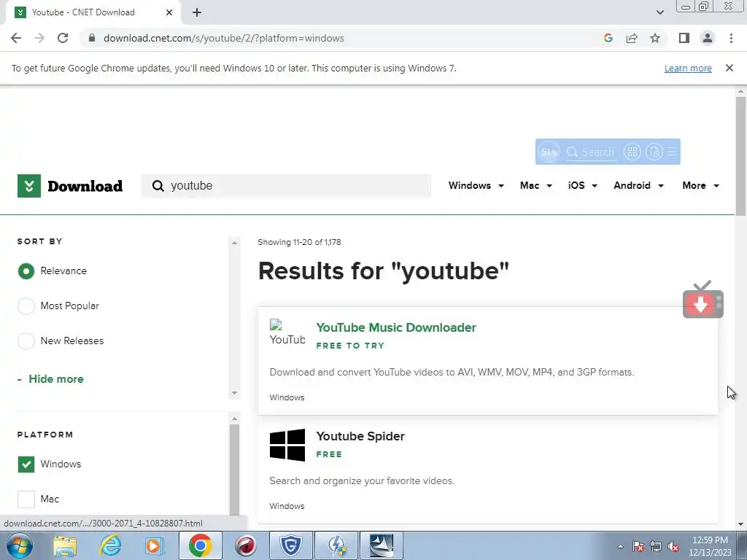
Task: Open a new browser tab
Action: (x=197, y=12)
